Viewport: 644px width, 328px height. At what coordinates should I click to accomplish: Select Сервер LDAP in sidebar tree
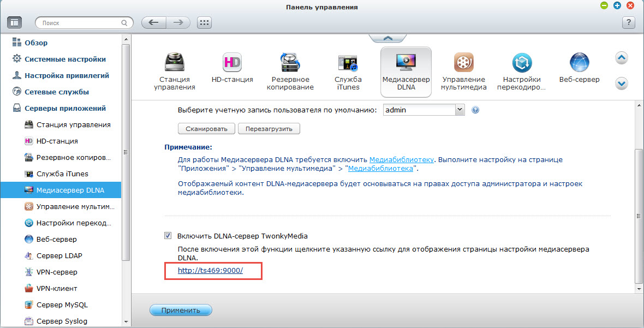[61, 255]
